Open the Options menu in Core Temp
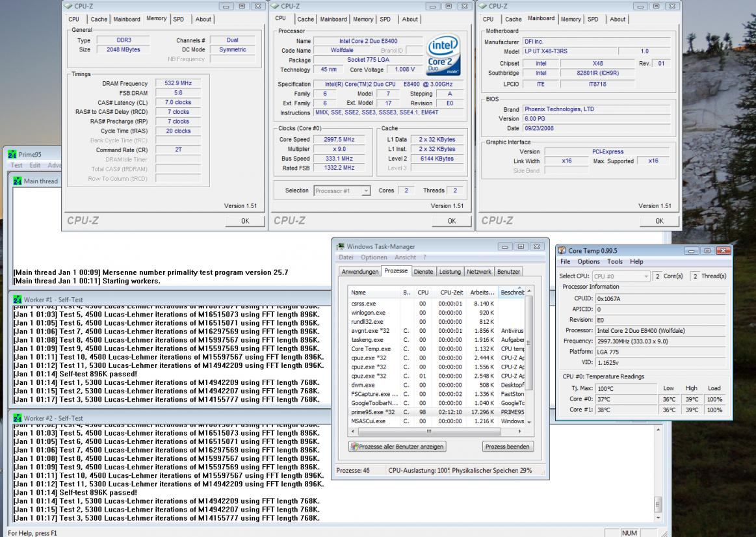Image resolution: width=756 pixels, height=537 pixels. (x=588, y=262)
